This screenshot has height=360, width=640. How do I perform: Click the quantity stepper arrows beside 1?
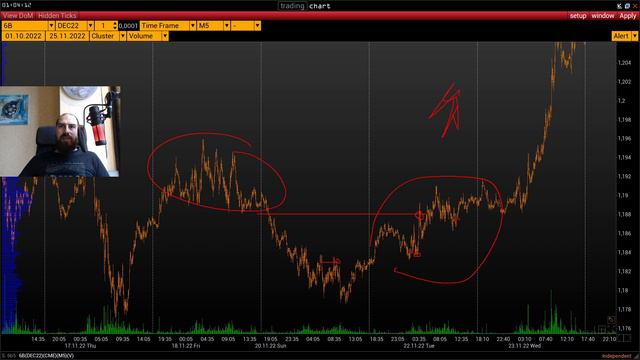coord(115,26)
